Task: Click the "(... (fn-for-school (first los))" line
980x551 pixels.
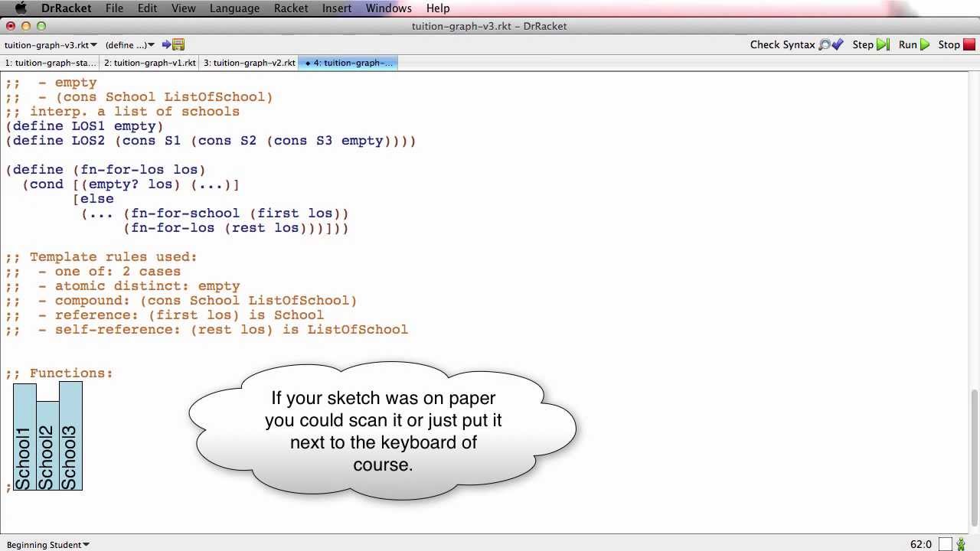Action: click(x=215, y=214)
